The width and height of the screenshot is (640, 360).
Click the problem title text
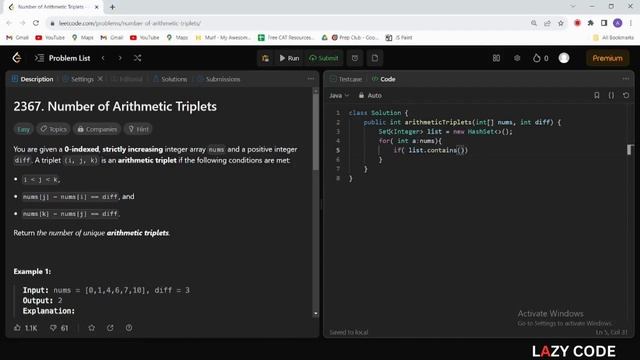click(115, 107)
